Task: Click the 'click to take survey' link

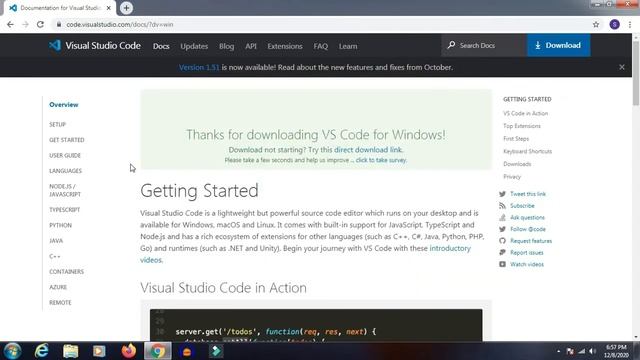Action: (381, 160)
